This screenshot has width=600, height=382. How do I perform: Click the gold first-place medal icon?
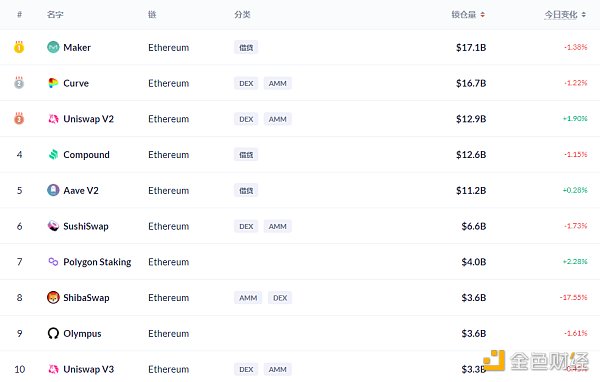click(19, 47)
